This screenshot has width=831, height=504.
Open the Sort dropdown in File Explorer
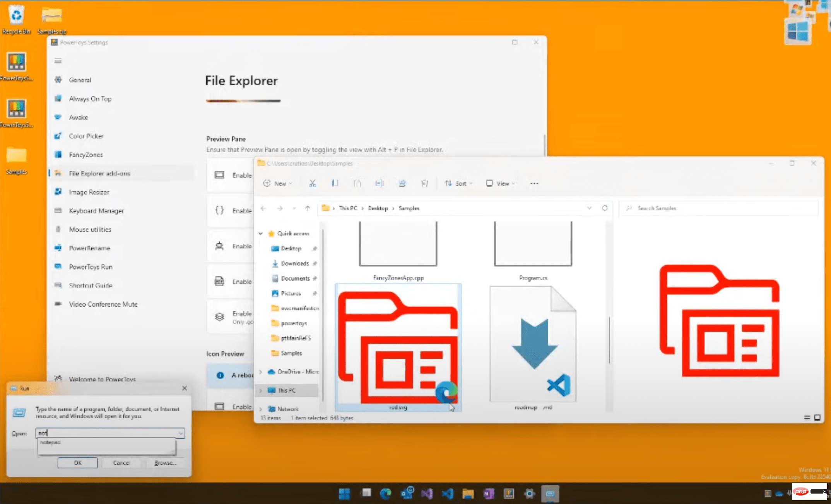(x=458, y=183)
